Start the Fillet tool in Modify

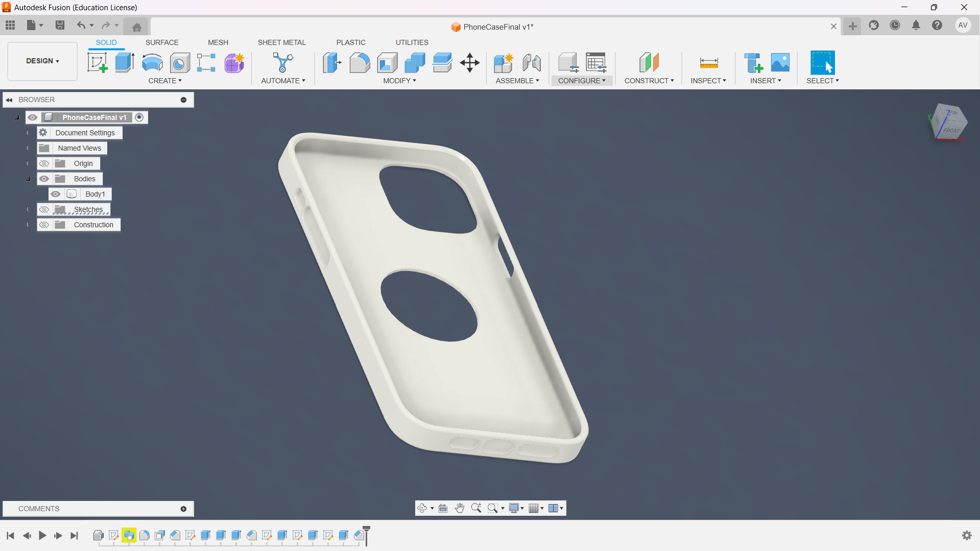[x=360, y=63]
